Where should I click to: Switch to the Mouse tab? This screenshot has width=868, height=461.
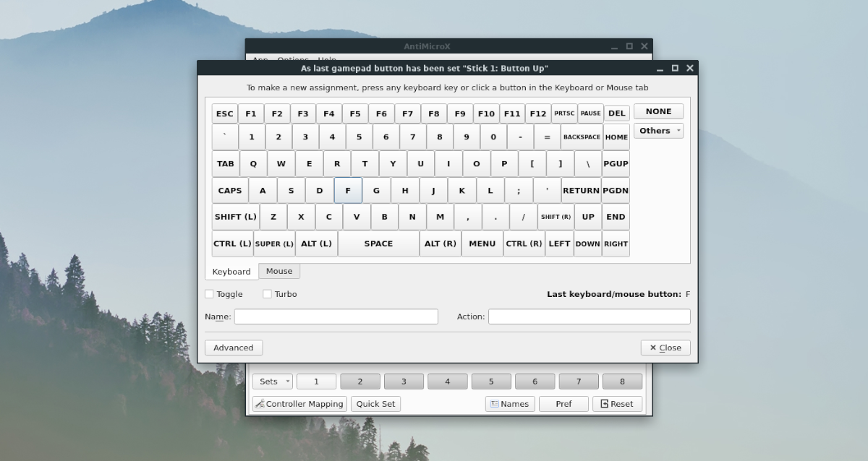(278, 271)
